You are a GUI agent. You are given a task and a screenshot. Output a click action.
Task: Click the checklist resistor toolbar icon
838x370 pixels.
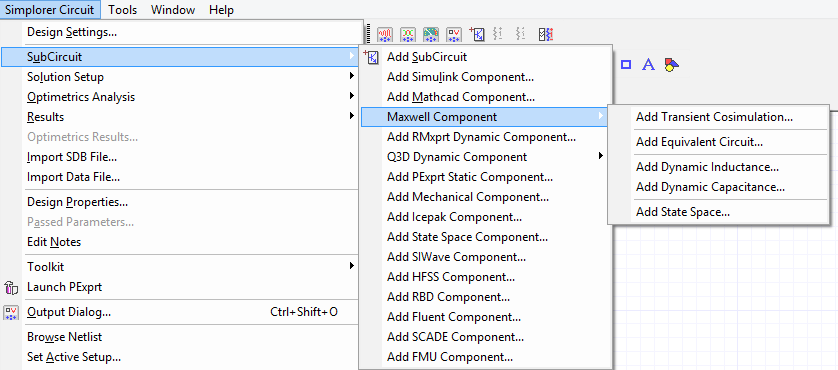point(546,35)
